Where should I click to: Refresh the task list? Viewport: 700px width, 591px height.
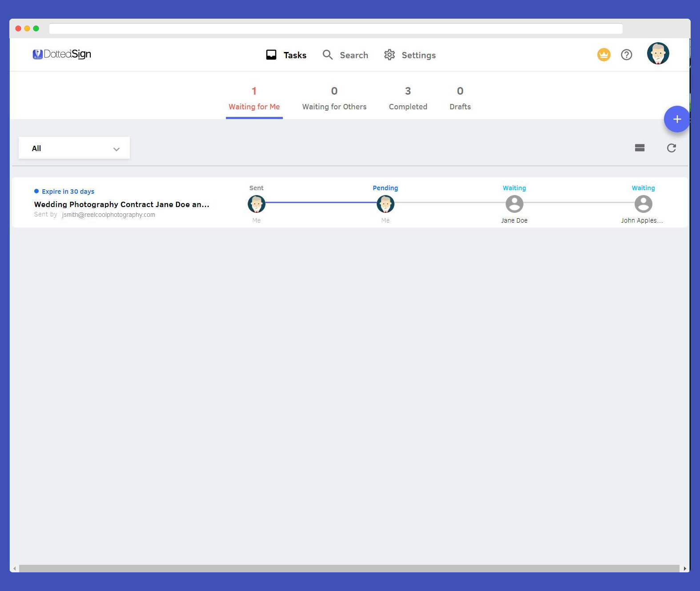click(671, 148)
